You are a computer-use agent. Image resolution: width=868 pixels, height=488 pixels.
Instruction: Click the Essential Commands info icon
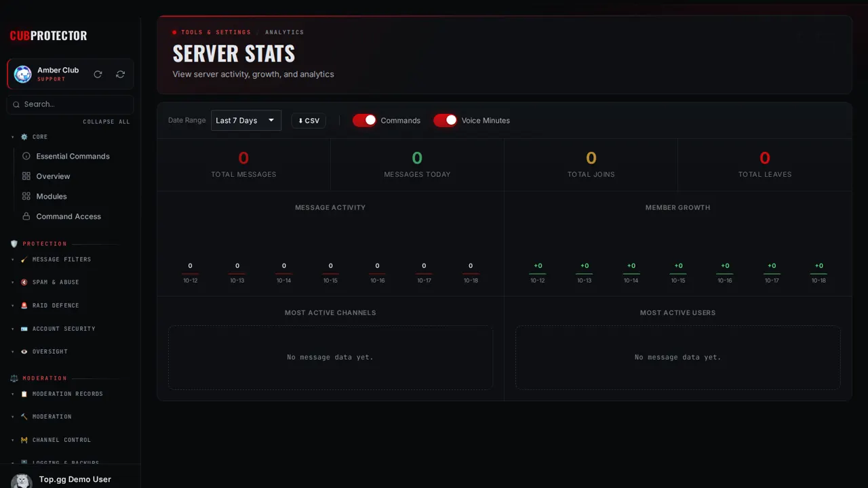(x=26, y=156)
